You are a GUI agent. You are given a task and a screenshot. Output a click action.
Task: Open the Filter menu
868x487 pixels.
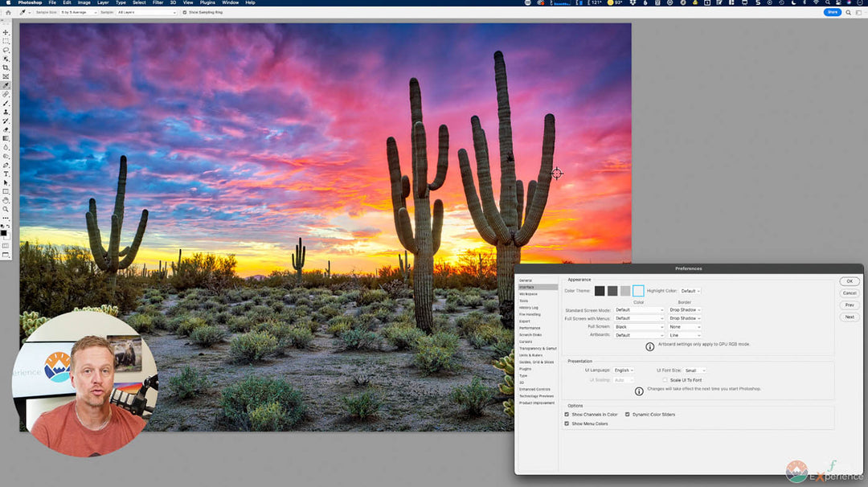[x=158, y=2]
